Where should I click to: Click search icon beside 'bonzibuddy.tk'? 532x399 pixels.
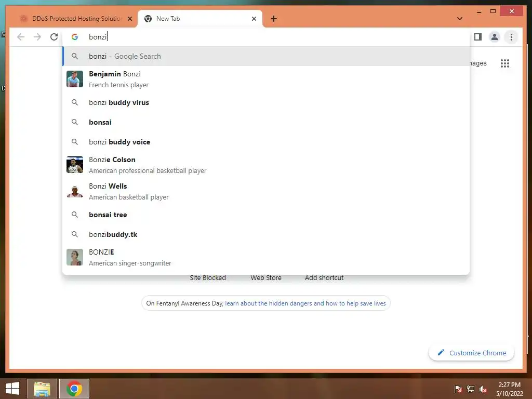coord(75,234)
